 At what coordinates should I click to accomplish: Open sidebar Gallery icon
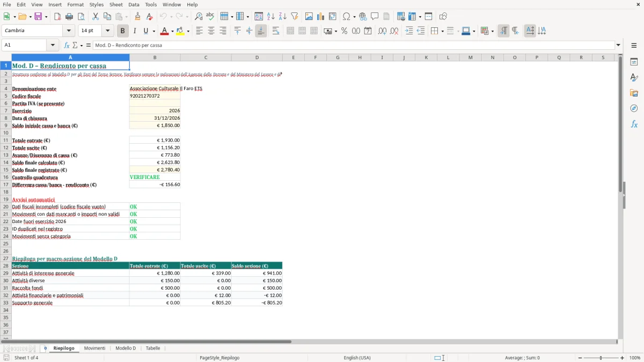coord(634,93)
